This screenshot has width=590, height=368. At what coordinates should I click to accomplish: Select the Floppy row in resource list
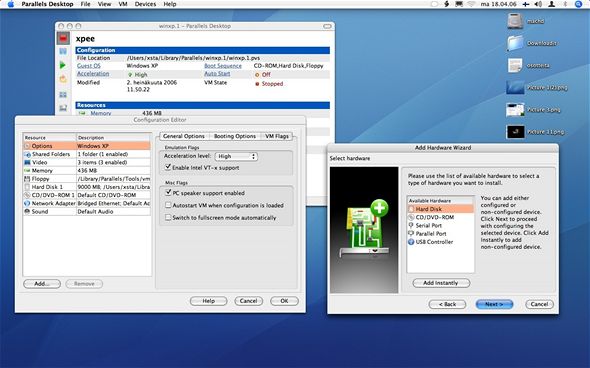[87, 179]
